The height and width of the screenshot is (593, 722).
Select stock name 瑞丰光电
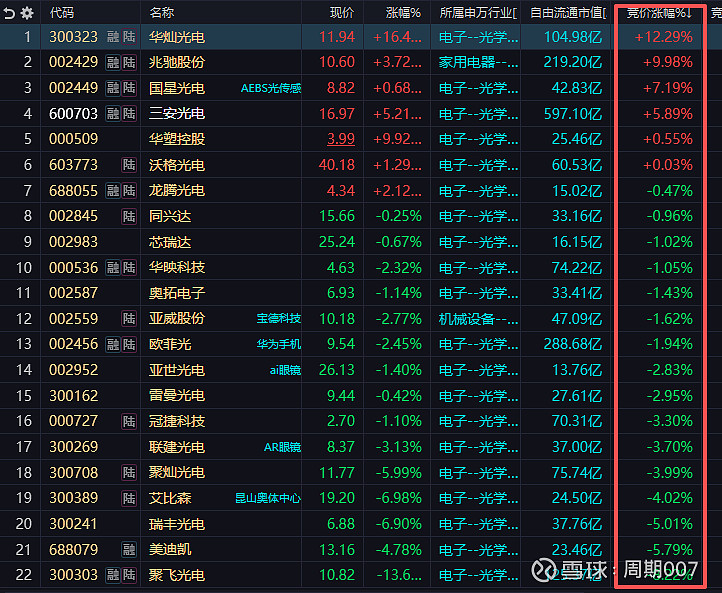[x=177, y=523]
